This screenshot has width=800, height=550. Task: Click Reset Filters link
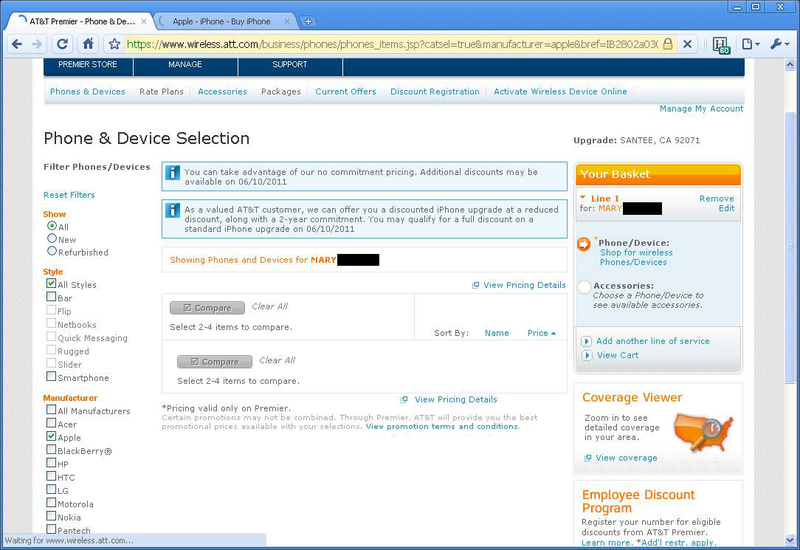69,195
